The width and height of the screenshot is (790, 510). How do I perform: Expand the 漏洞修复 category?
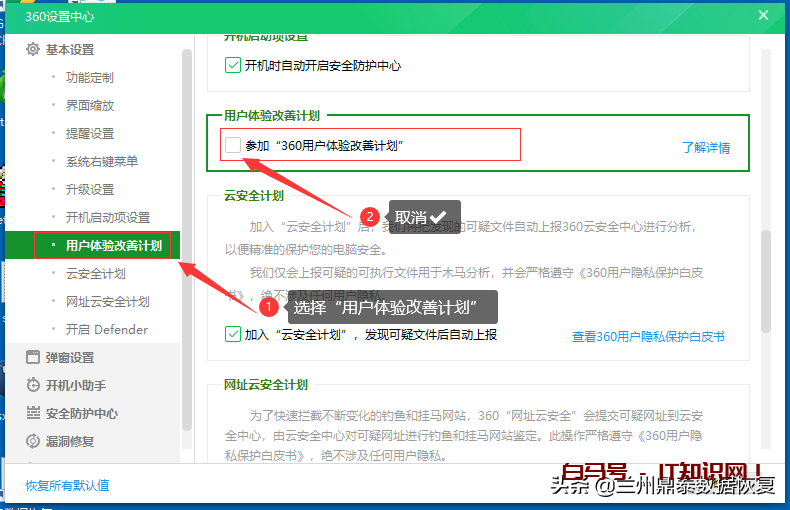pyautogui.click(x=70, y=441)
